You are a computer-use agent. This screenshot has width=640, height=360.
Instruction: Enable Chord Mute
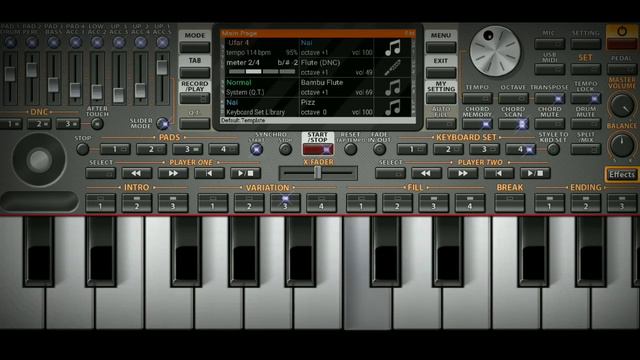[x=549, y=124]
